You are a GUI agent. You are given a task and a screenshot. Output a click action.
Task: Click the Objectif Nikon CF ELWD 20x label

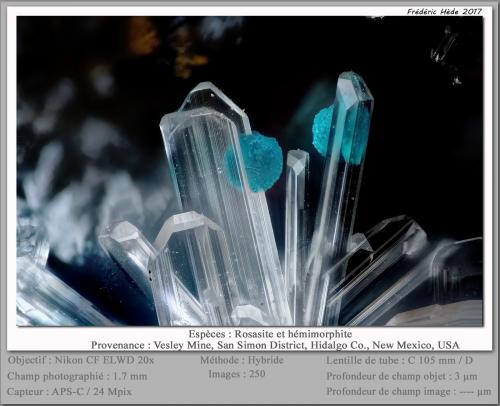point(81,360)
